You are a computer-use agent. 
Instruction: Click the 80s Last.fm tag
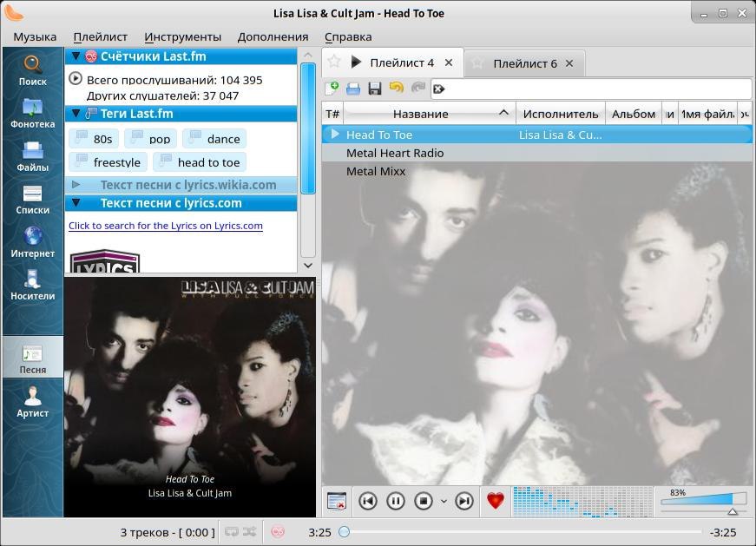[x=94, y=139]
